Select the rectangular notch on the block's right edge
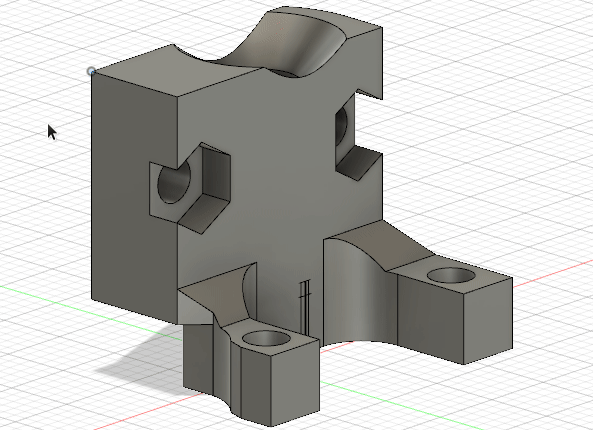This screenshot has height=430, width=593. click(x=359, y=135)
